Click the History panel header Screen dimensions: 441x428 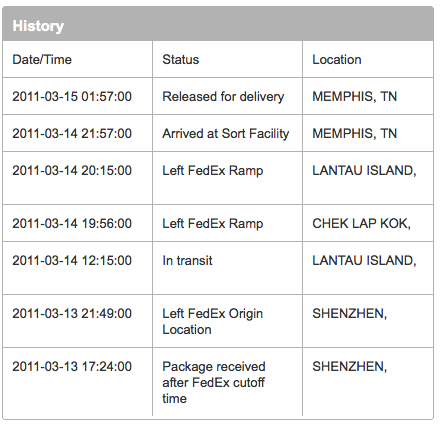[218, 25]
